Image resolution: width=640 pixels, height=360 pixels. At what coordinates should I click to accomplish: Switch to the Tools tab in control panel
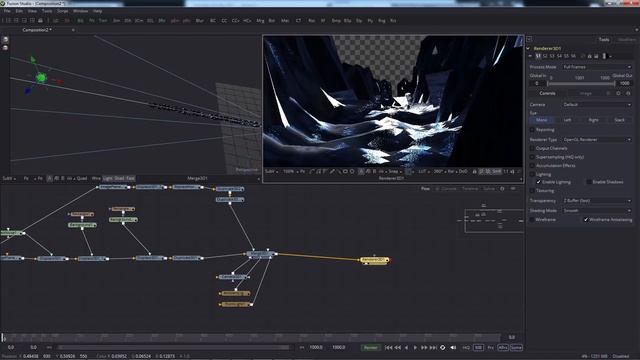tap(604, 40)
